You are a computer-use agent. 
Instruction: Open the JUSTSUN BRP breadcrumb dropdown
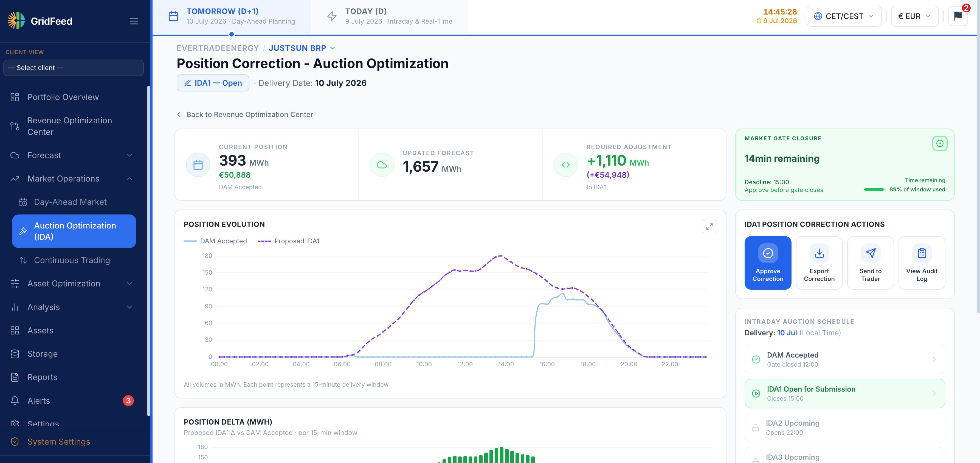click(x=302, y=48)
